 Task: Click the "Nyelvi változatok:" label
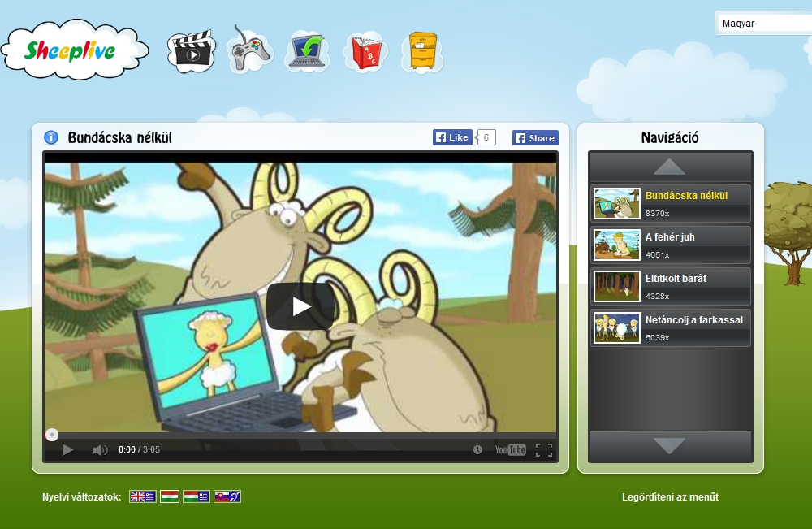[x=82, y=497]
